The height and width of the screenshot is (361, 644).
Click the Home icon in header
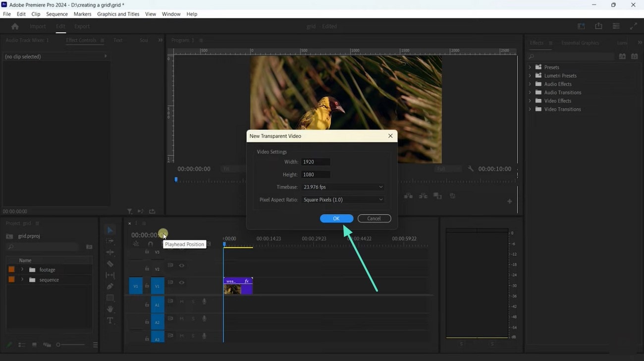click(x=15, y=26)
